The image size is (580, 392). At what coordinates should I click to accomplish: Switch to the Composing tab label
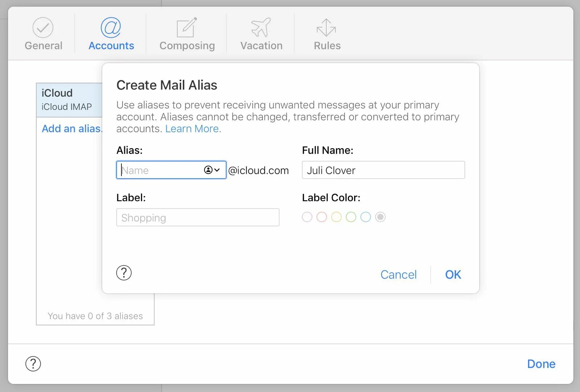coord(187,46)
